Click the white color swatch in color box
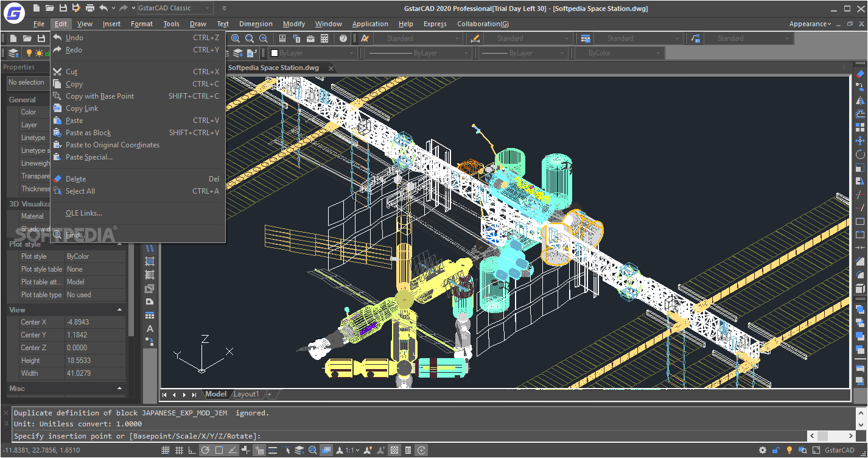Image resolution: width=868 pixels, height=458 pixels. click(x=275, y=54)
